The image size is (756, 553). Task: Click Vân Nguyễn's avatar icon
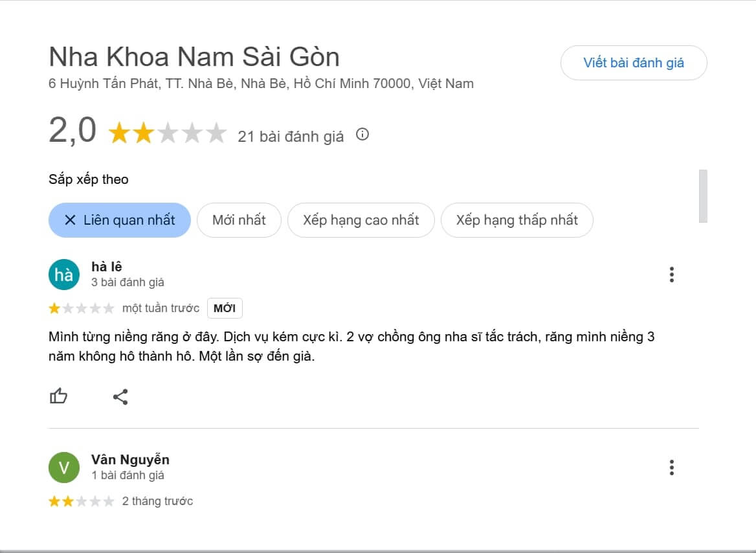click(x=63, y=468)
